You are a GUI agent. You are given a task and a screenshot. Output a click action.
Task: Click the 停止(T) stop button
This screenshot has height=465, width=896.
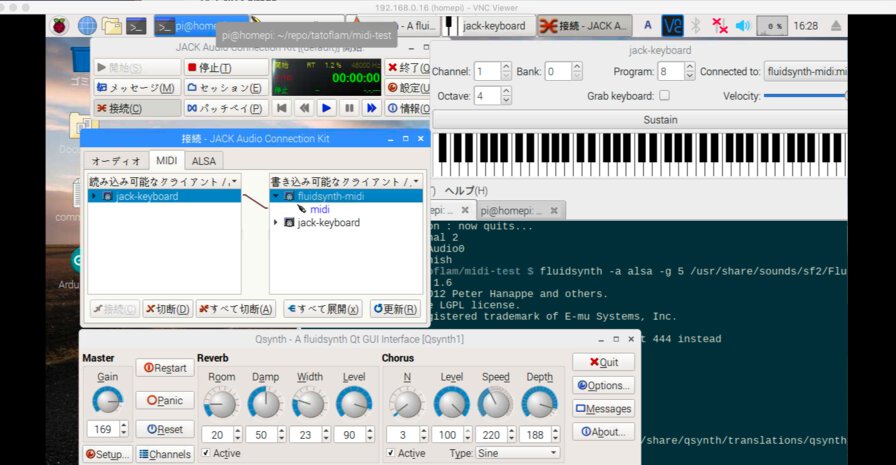click(x=226, y=67)
